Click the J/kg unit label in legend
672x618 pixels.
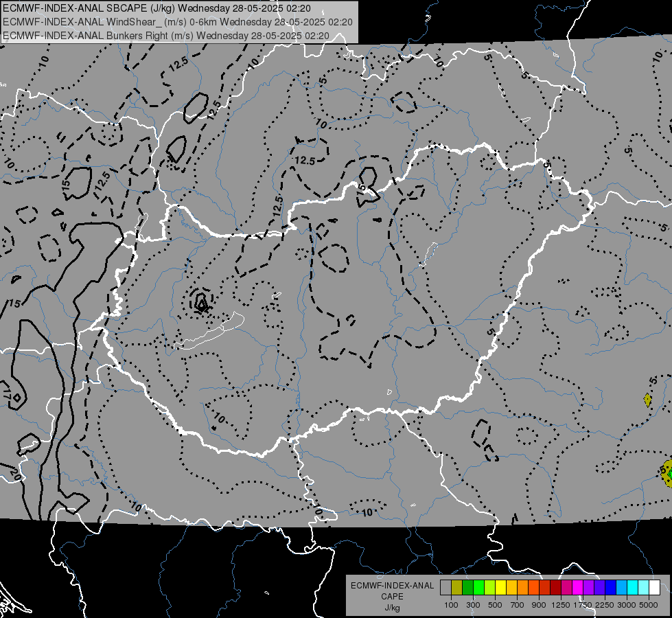(x=392, y=608)
